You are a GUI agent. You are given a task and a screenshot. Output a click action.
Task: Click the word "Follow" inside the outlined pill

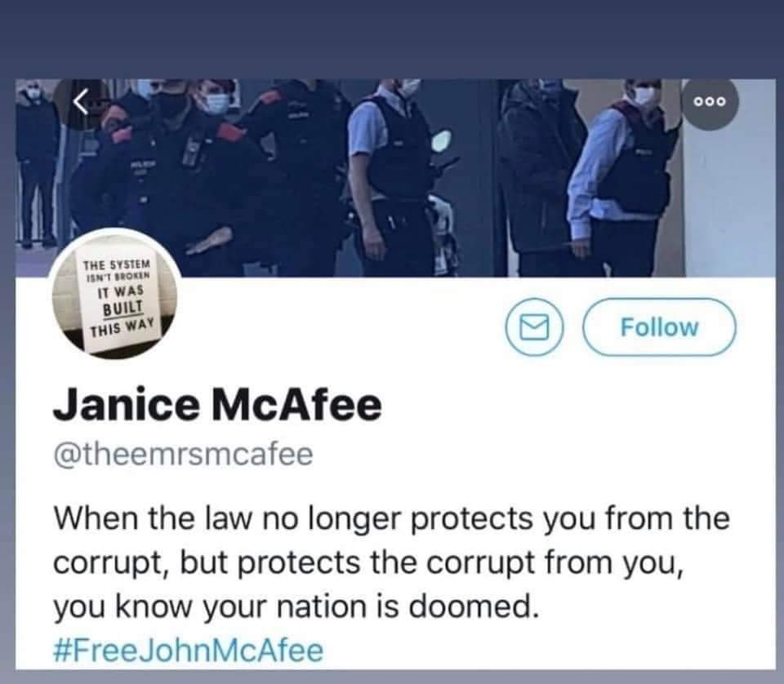pos(659,327)
